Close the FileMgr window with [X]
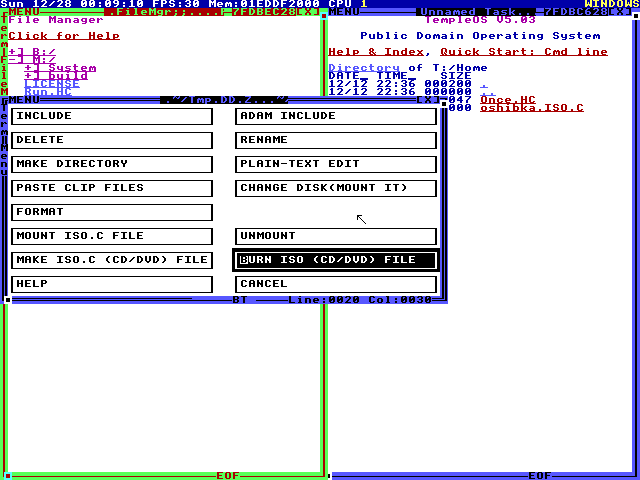This screenshot has height=480, width=640. pos(308,12)
